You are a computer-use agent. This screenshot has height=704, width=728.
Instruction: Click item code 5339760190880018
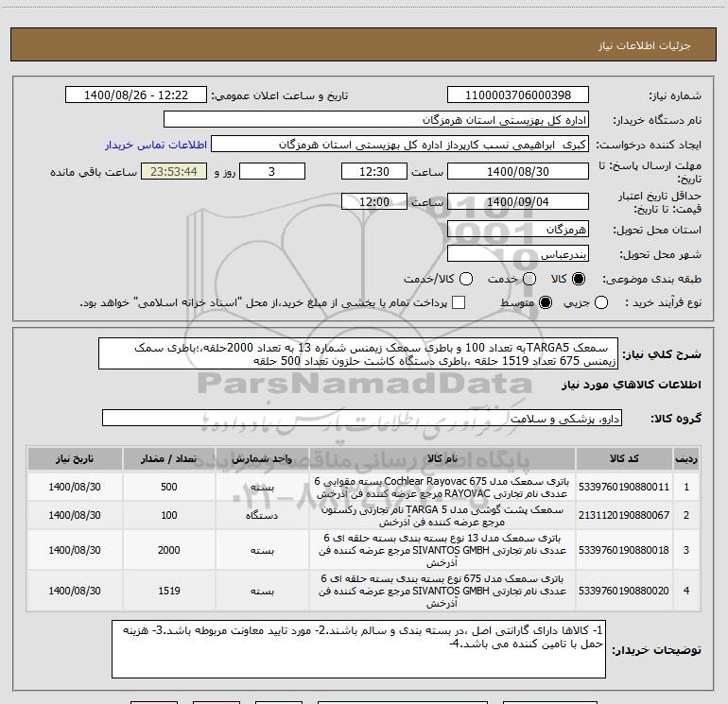(x=624, y=550)
